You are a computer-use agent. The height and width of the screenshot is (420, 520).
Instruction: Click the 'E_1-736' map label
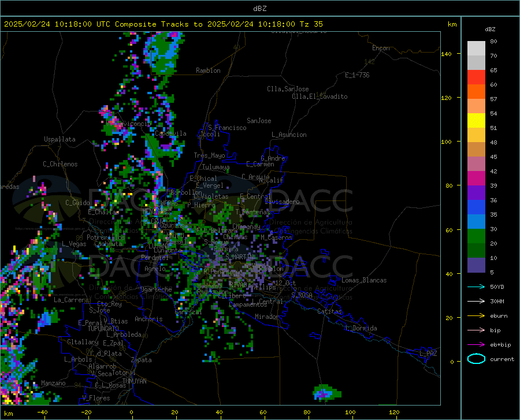(357, 75)
